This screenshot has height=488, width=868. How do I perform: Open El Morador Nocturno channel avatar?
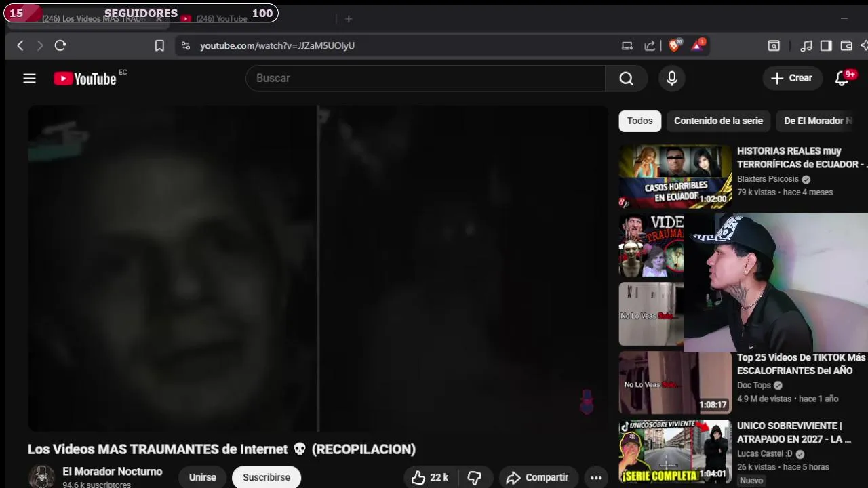click(41, 477)
